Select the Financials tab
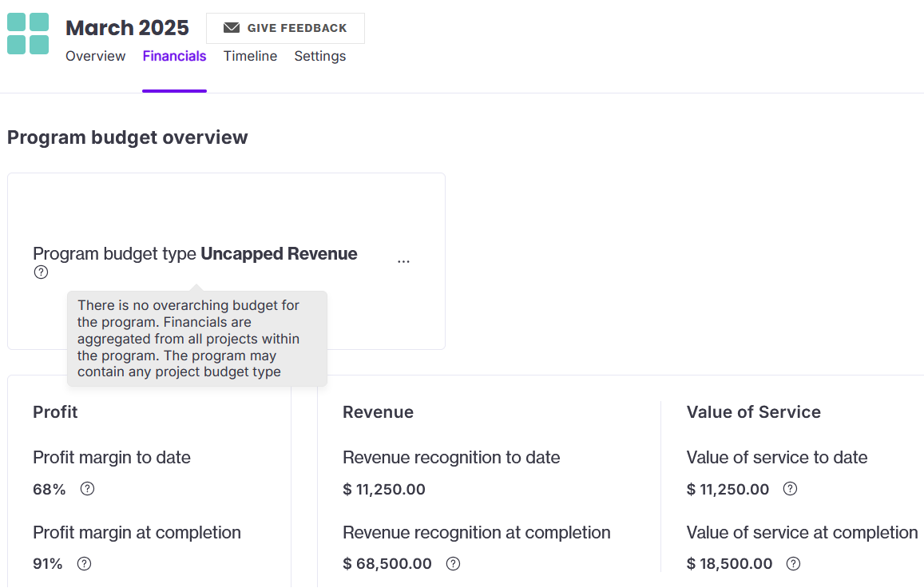The width and height of the screenshot is (924, 588). click(174, 56)
